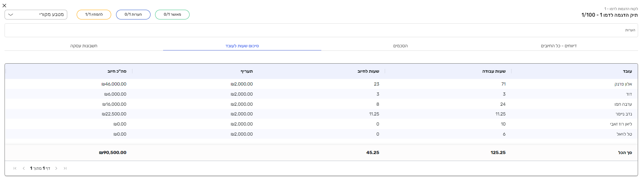Toggle the הערות 0/1 status filter

coord(133,15)
